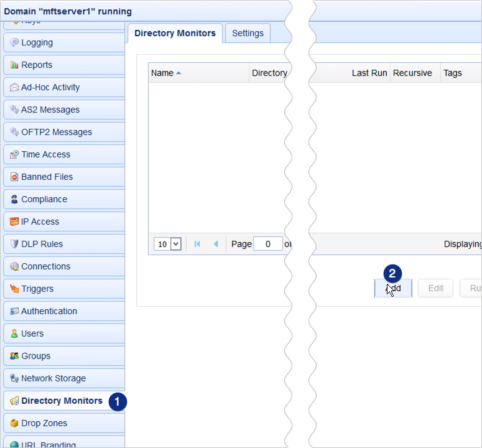Sort by the Name column header

[x=198, y=73]
